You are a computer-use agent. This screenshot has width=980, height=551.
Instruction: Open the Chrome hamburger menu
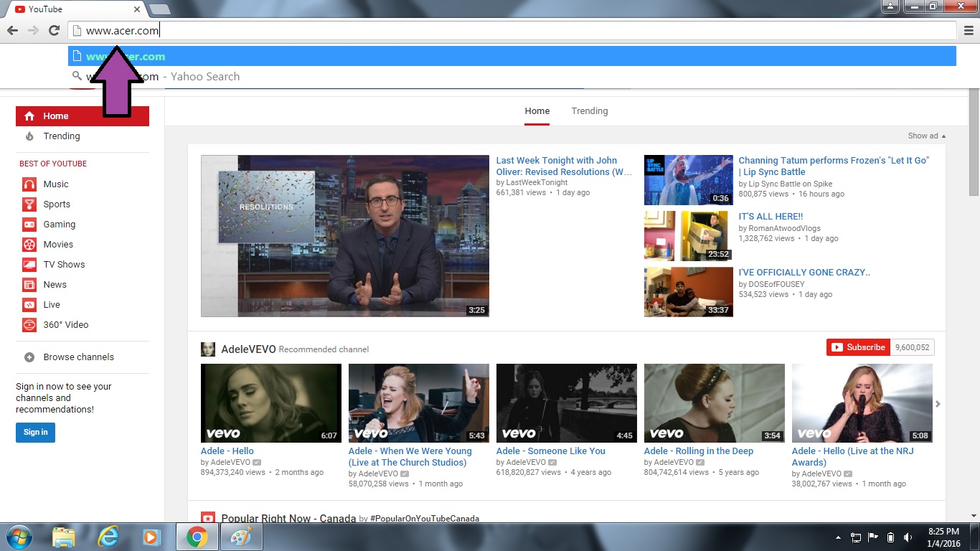[x=969, y=30]
